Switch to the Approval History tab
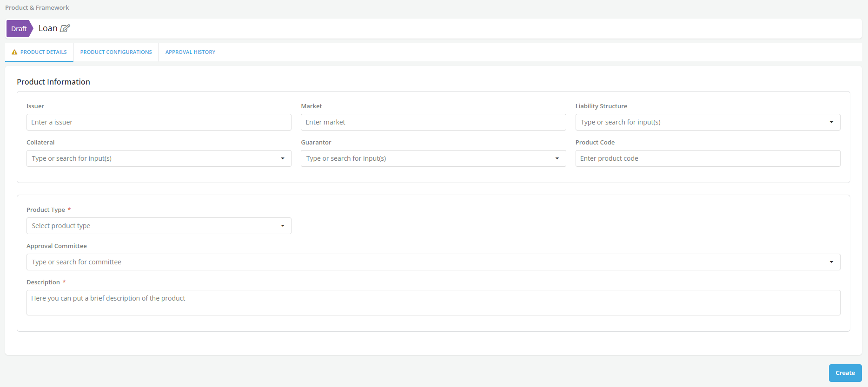This screenshot has height=387, width=868. pyautogui.click(x=190, y=52)
